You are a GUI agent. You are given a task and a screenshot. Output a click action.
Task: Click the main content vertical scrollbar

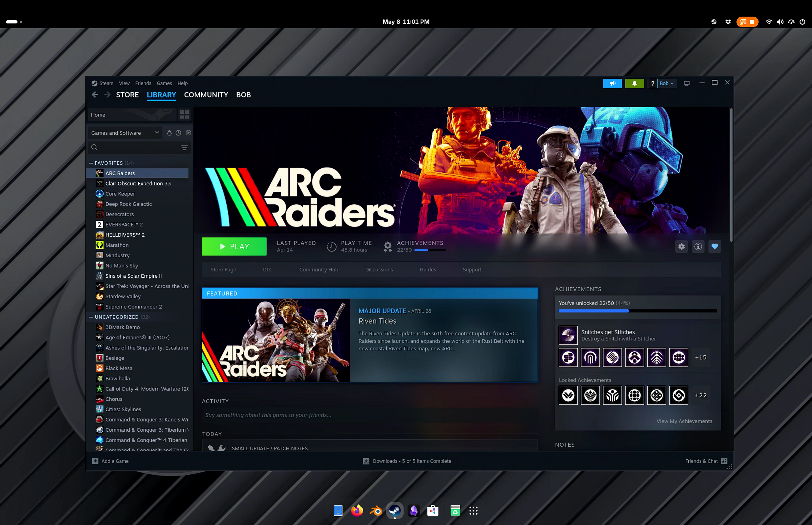(731, 175)
